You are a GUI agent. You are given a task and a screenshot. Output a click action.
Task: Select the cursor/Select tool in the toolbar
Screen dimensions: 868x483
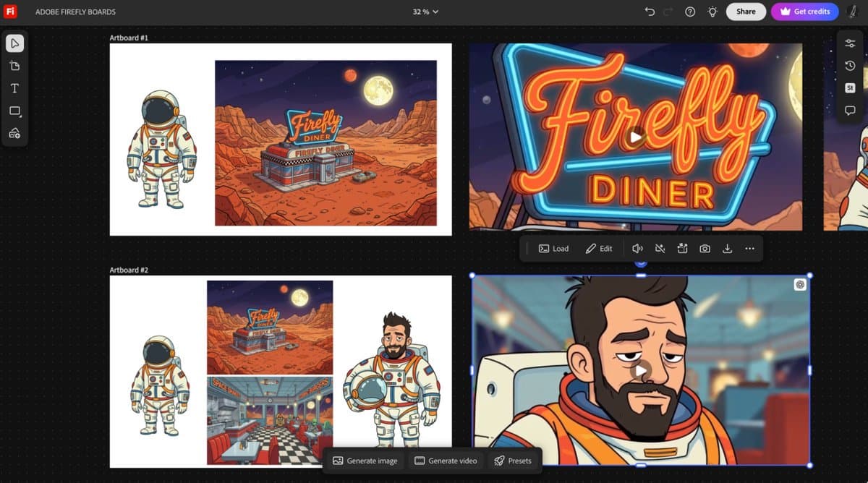point(14,43)
